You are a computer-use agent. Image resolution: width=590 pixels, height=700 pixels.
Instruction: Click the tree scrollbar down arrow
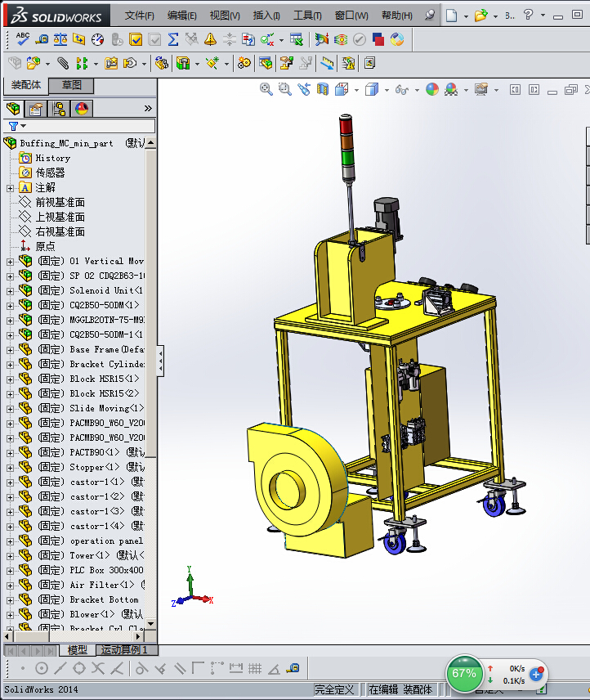(x=150, y=624)
